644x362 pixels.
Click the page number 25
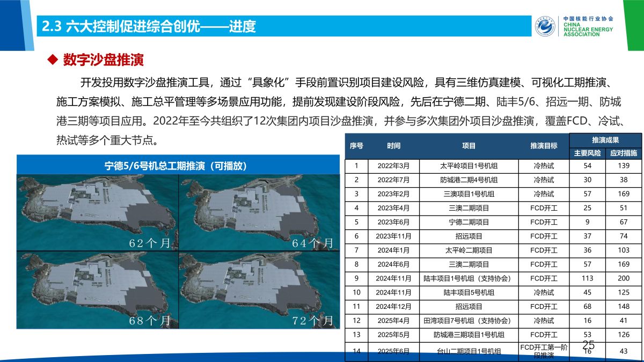coord(589,344)
